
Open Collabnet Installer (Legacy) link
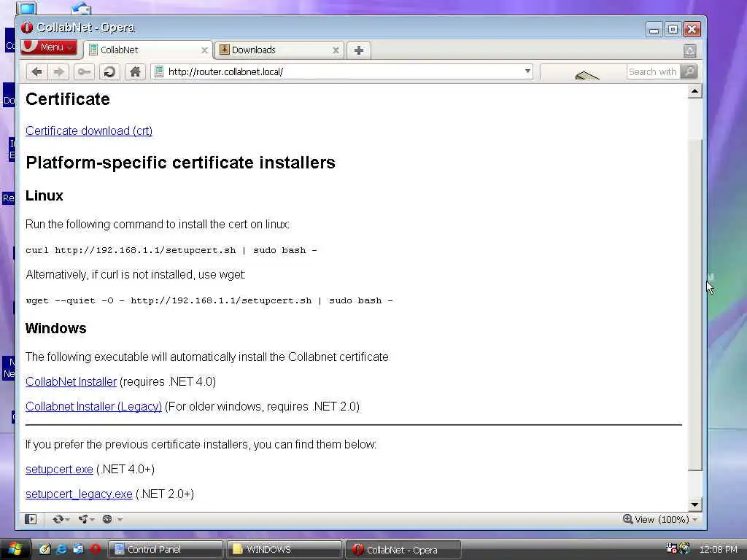click(94, 407)
